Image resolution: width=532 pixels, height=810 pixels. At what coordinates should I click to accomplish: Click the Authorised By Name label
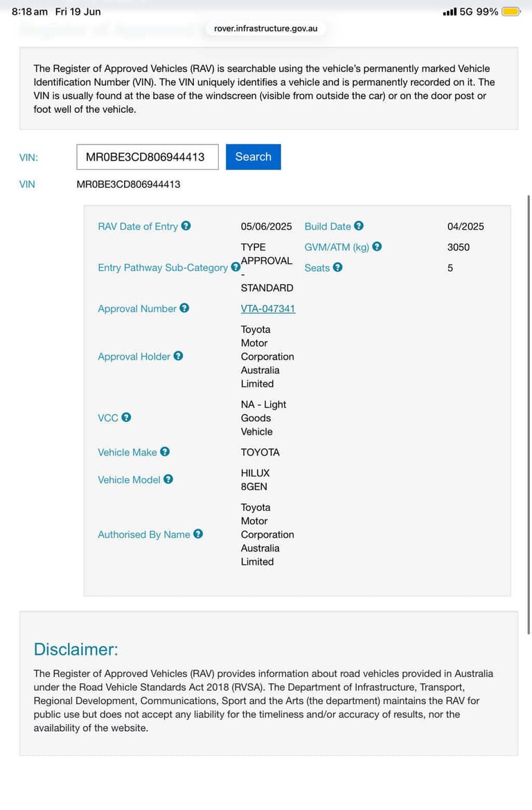tap(143, 535)
